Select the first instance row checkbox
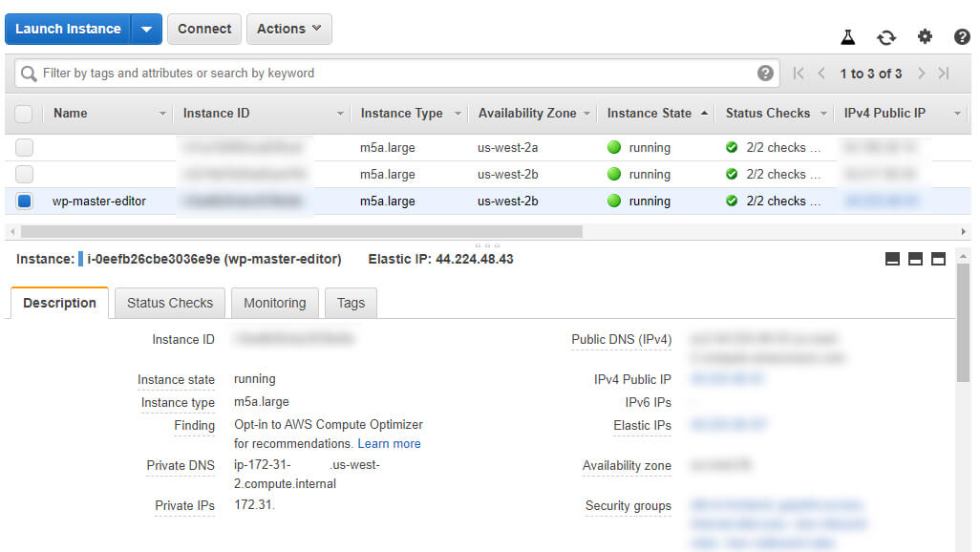This screenshot has height=552, width=980. [23, 147]
